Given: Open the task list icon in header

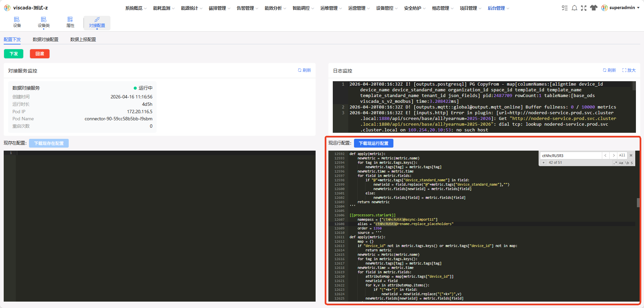Looking at the screenshot, I should (x=565, y=8).
